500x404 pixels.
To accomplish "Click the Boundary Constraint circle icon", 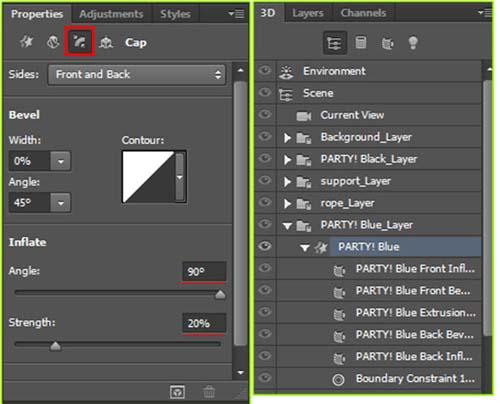I will (338, 379).
